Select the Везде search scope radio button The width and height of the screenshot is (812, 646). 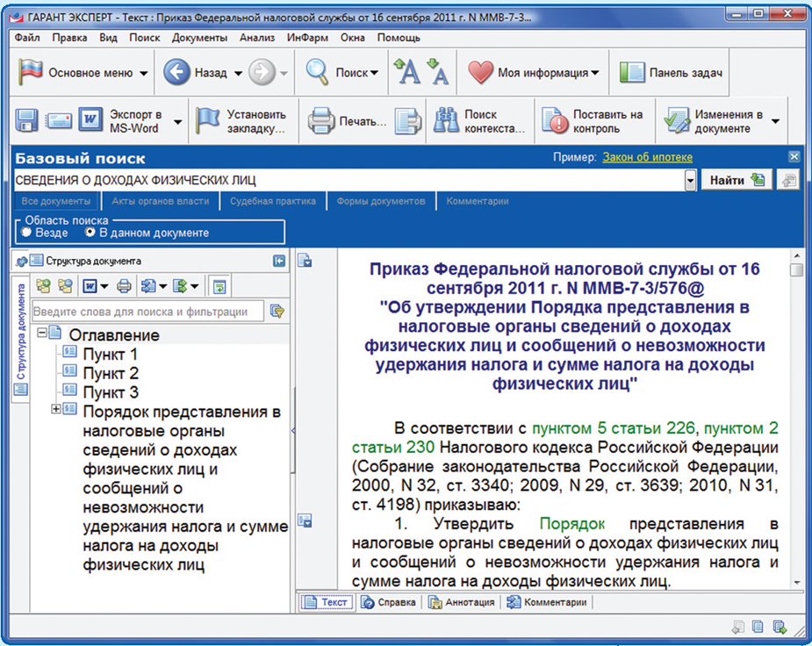27,233
